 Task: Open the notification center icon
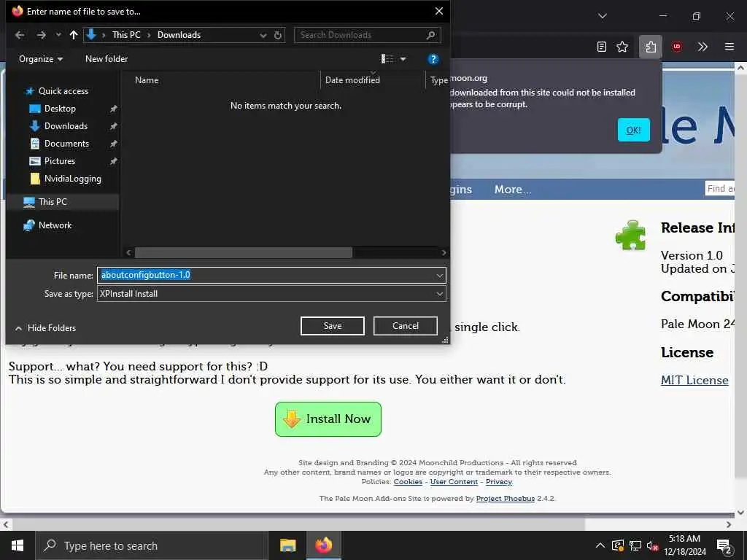click(x=724, y=546)
